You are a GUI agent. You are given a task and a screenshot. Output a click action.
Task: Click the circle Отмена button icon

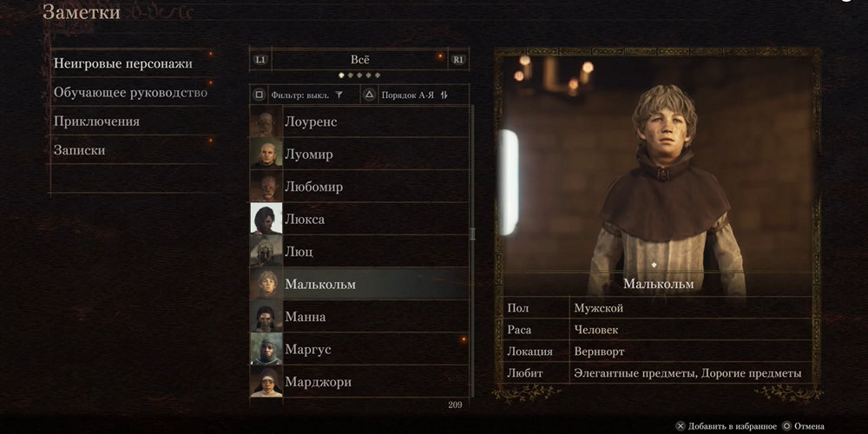pyautogui.click(x=786, y=426)
